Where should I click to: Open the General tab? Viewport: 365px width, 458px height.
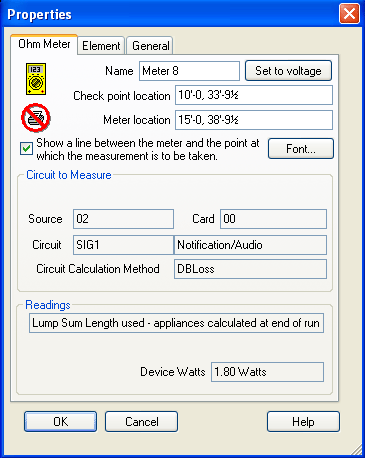[x=151, y=46]
